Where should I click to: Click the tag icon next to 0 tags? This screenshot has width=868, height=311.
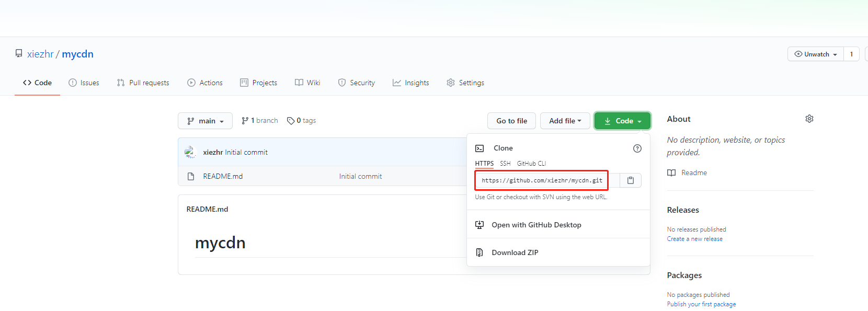tap(291, 121)
